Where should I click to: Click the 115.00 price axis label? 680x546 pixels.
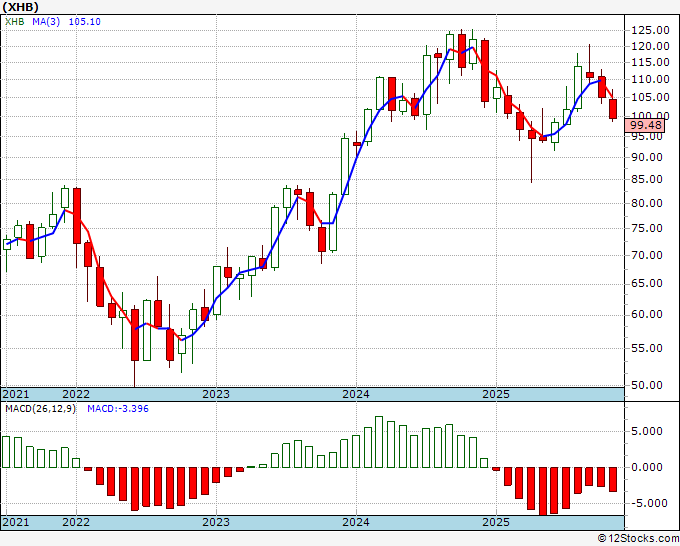[x=650, y=62]
